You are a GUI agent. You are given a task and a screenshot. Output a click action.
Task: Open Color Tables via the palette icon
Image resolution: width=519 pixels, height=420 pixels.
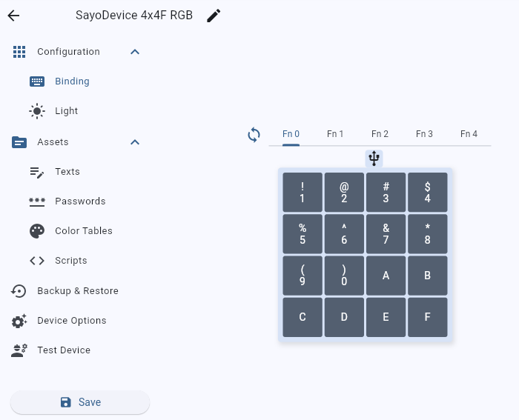click(37, 231)
